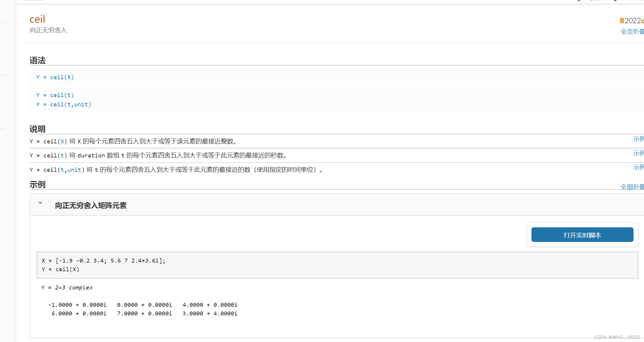Click the 全页折叠 link
Viewport: 644px width, 342px height.
tap(632, 31)
